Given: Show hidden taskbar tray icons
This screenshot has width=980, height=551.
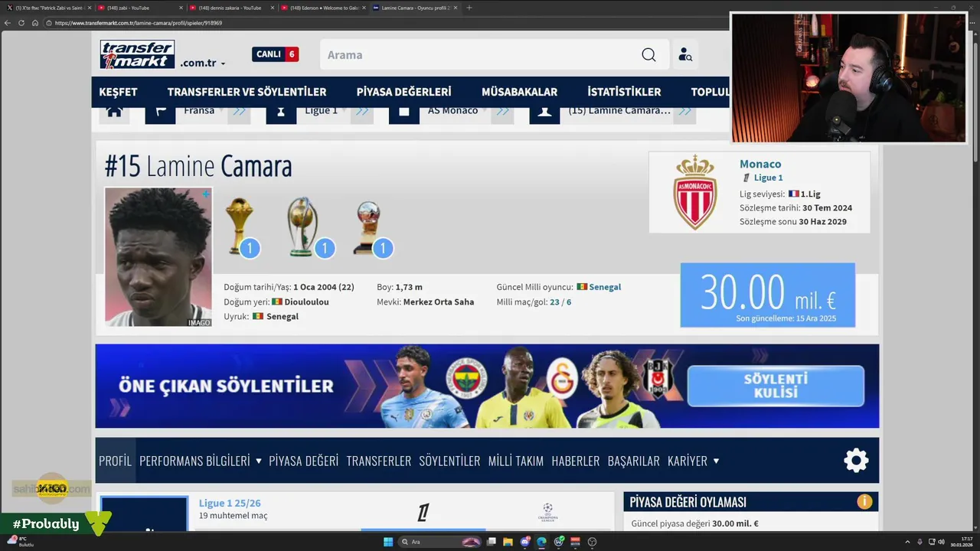Looking at the screenshot, I should tap(909, 542).
